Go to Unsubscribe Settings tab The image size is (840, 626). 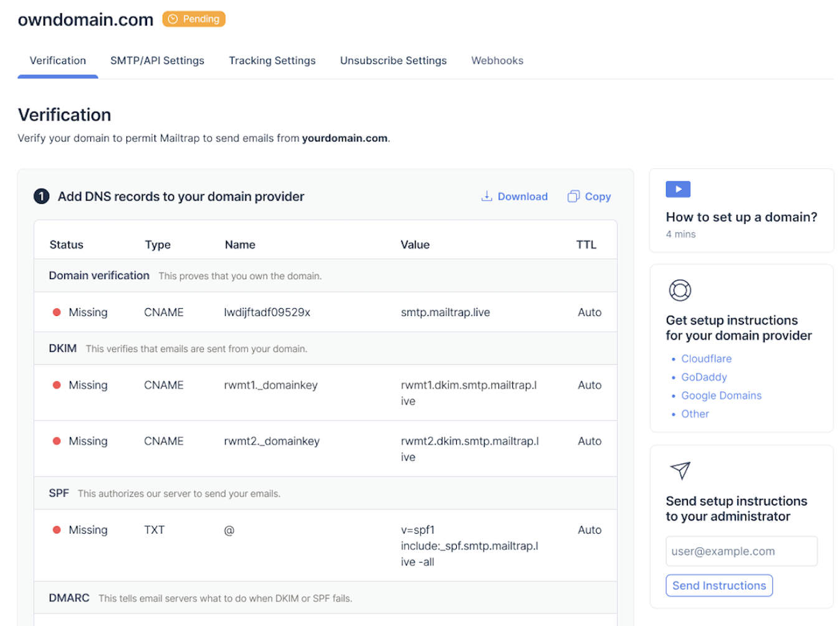click(393, 60)
